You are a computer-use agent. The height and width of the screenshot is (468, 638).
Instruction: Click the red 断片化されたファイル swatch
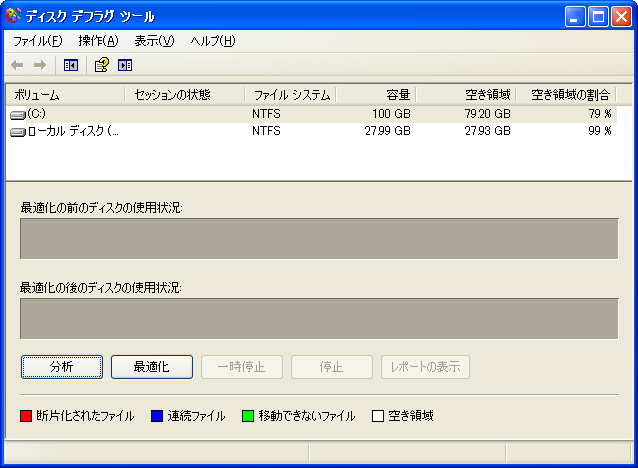pyautogui.click(x=26, y=416)
